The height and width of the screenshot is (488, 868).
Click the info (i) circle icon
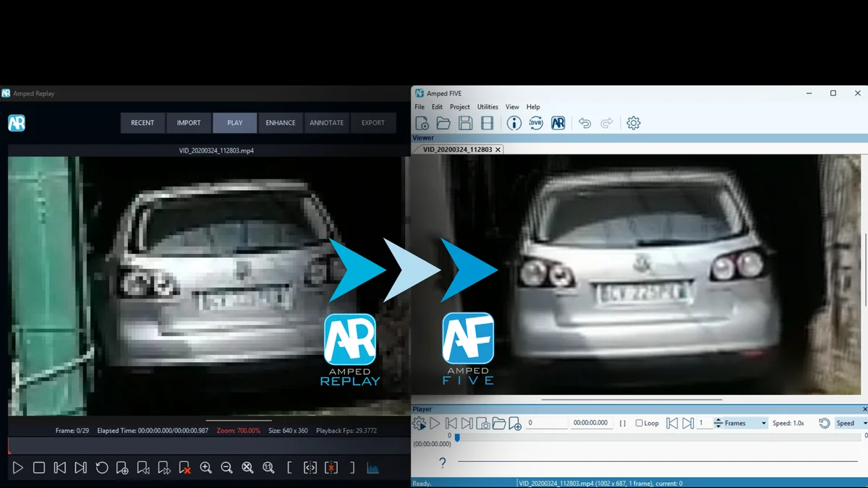(x=514, y=124)
